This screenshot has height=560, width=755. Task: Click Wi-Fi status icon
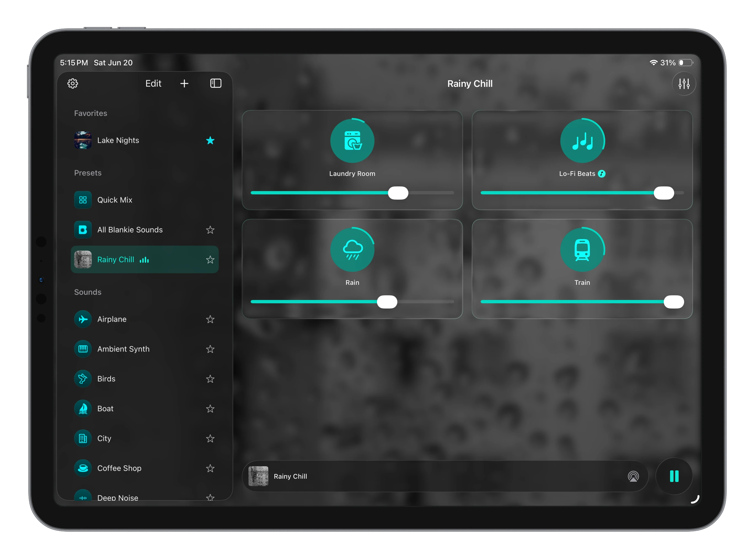coord(653,63)
